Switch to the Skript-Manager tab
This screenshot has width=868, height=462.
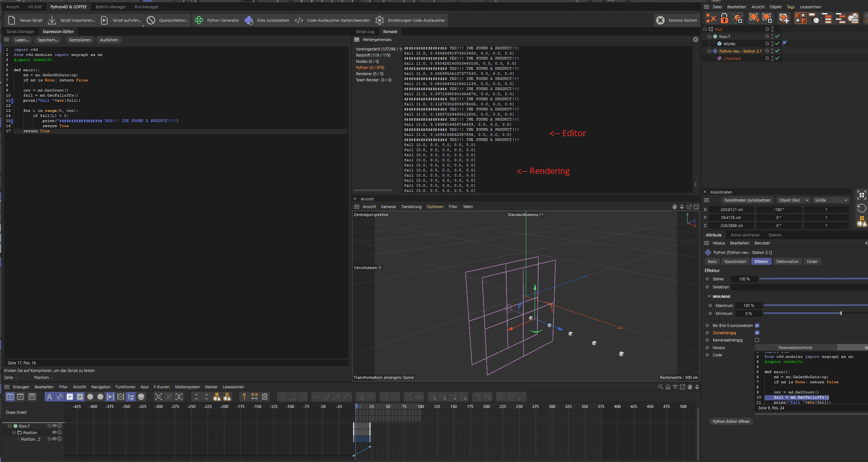(x=20, y=31)
